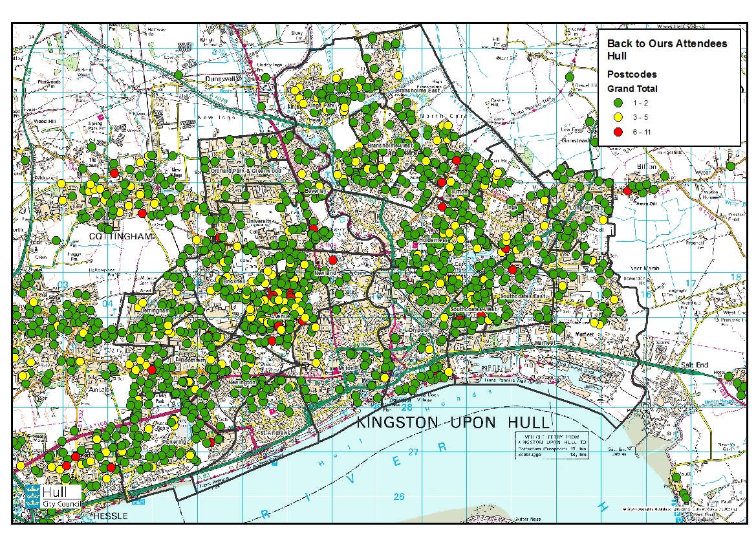Click grid number '18' on the map's east side

[x=736, y=277]
